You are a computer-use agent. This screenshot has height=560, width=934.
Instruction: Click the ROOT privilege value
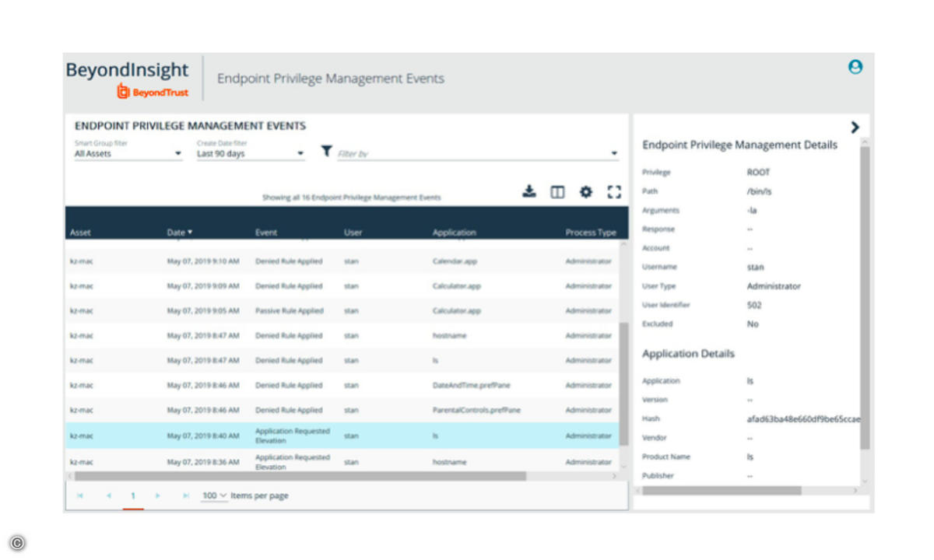point(758,173)
